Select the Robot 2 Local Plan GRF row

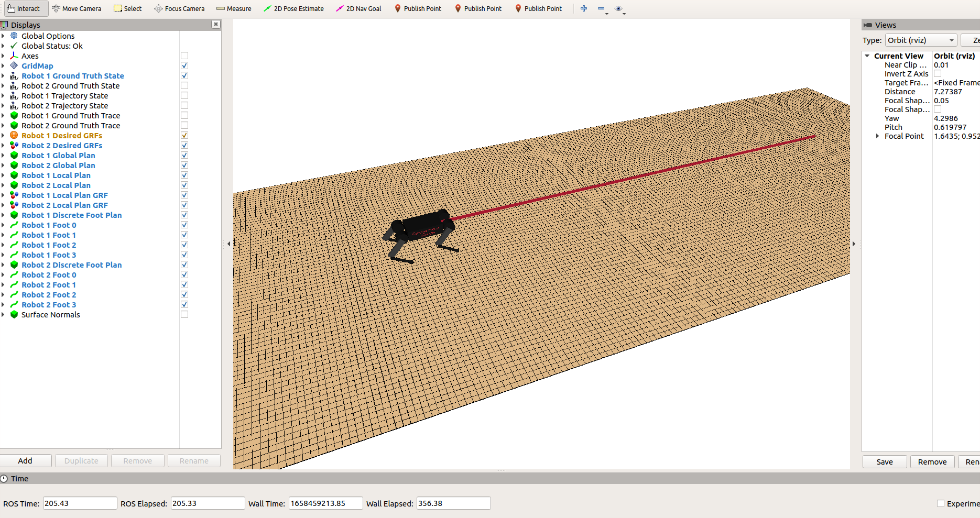tap(64, 205)
